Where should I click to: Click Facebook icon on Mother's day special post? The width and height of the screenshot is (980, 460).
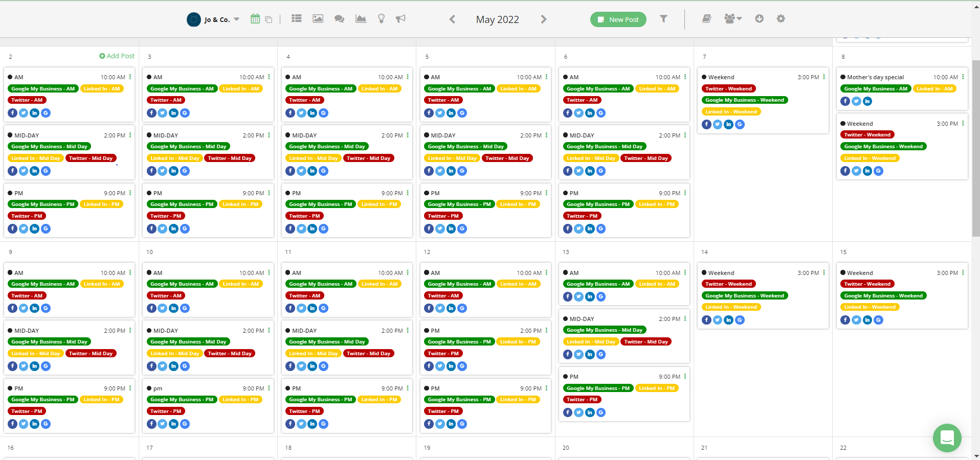845,101
